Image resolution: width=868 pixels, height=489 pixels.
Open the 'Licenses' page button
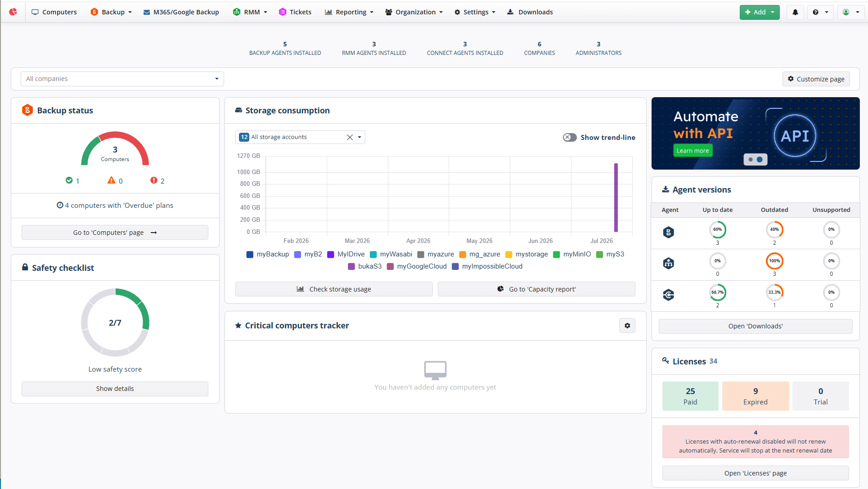pos(756,473)
